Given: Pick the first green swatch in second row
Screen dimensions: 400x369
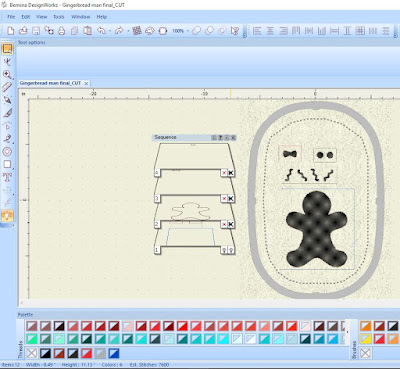Looking at the screenshot, I should pyautogui.click(x=32, y=339).
